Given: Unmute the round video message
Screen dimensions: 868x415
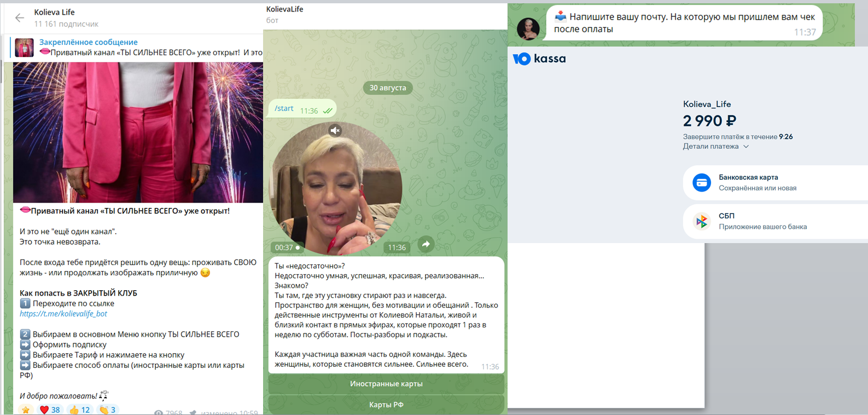Looking at the screenshot, I should [335, 130].
